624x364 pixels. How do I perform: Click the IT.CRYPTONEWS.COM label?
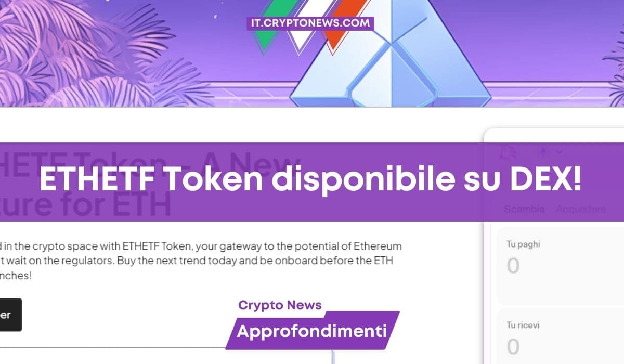(310, 23)
